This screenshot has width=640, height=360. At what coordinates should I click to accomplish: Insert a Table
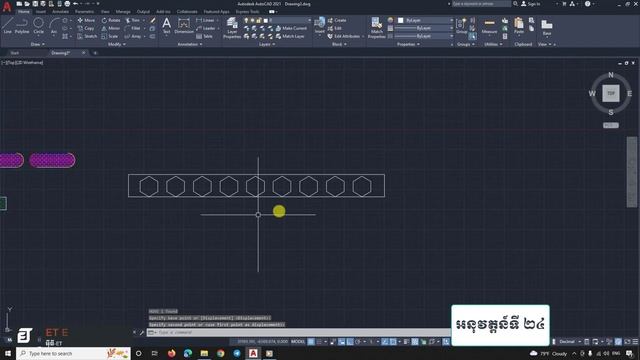[204, 36]
